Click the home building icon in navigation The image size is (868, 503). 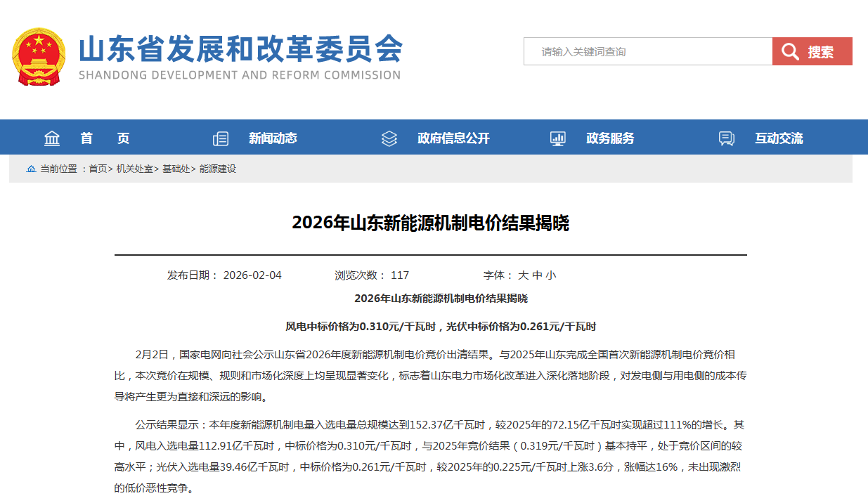click(52, 138)
